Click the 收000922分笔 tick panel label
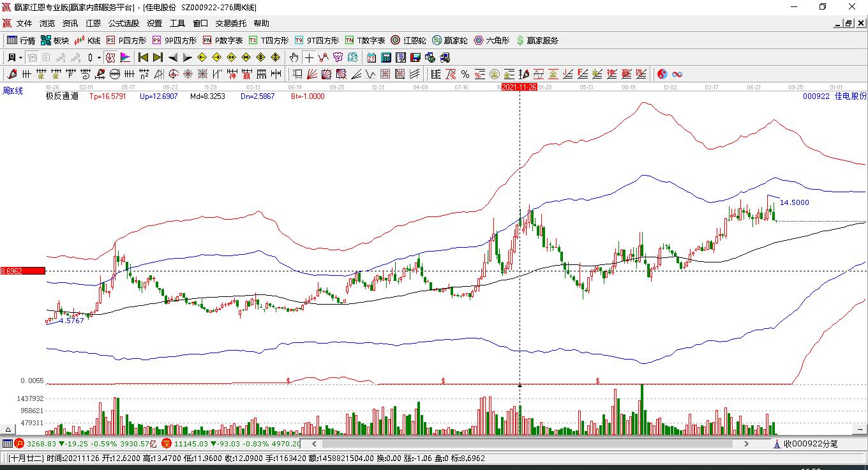Screen dimensions: 868x470 tap(811, 444)
